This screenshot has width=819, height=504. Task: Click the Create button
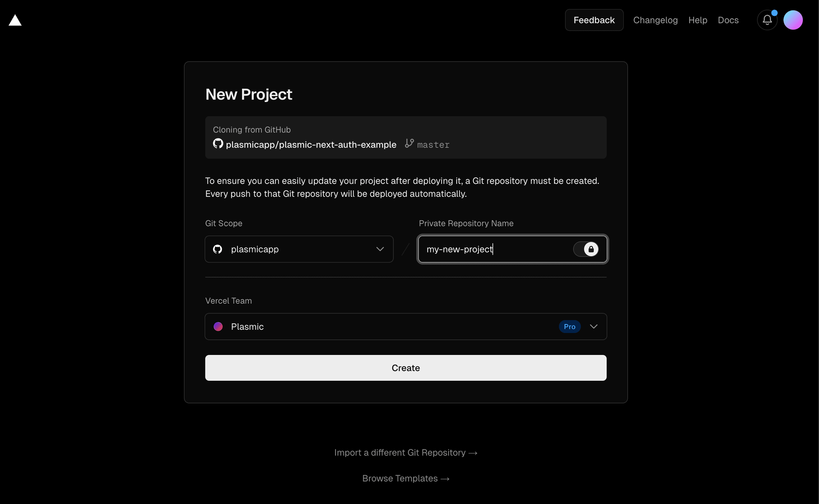coord(405,368)
